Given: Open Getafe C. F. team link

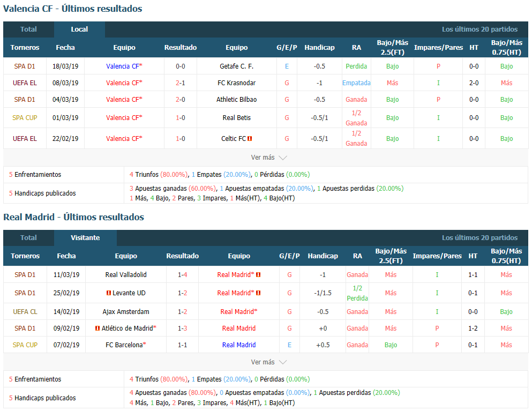Looking at the screenshot, I should coord(236,66).
